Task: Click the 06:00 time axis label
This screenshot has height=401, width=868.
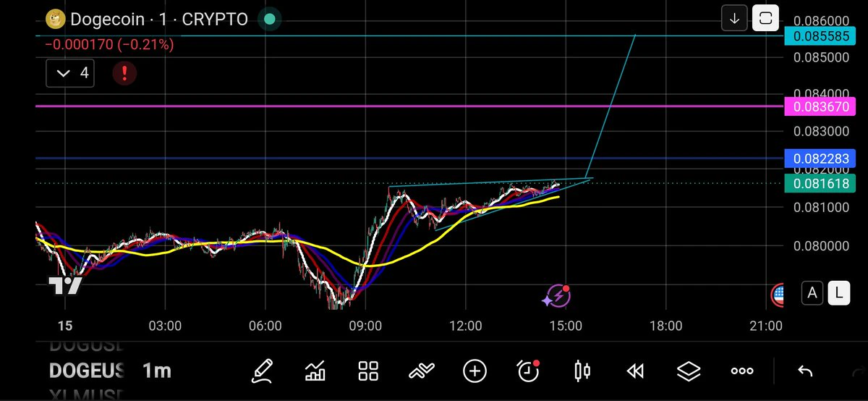Action: [265, 326]
